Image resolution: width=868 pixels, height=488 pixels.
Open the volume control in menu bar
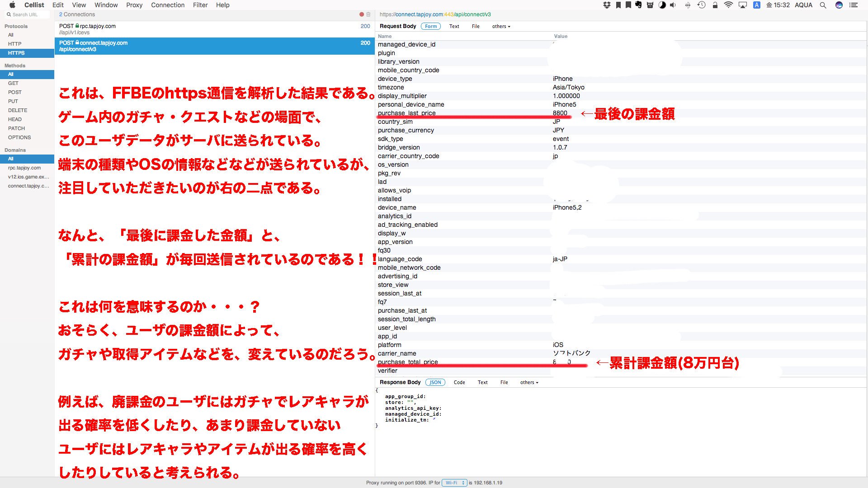673,5
